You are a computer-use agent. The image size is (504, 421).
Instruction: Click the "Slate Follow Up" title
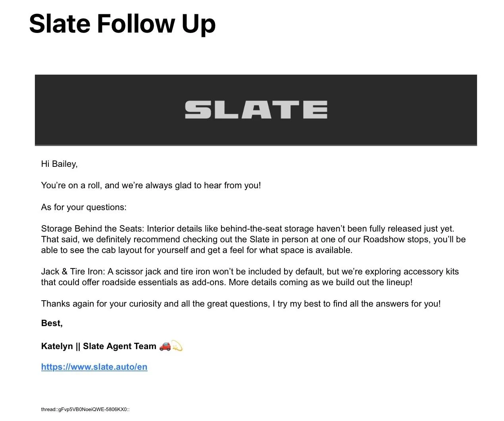(122, 24)
